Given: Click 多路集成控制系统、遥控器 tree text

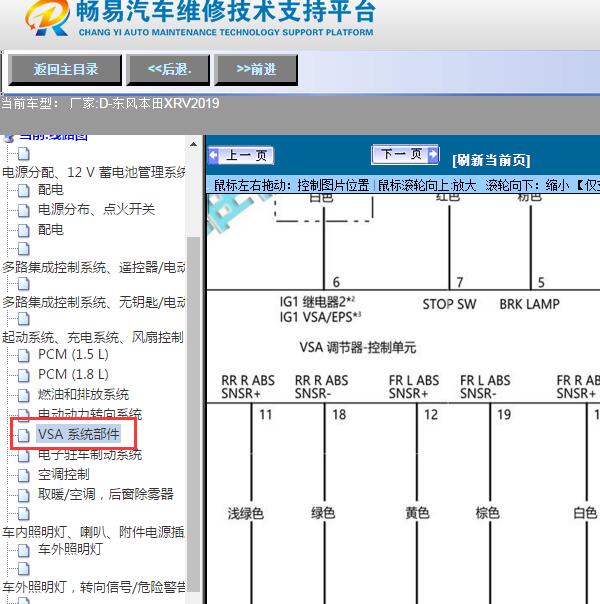Looking at the screenshot, I should (94, 267).
